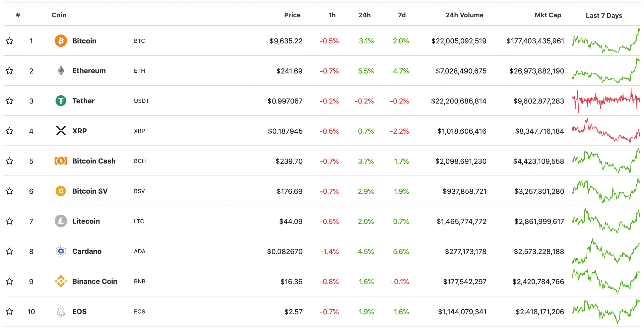Toggle the Cardano favorite star
The image size is (644, 329).
coord(10,251)
